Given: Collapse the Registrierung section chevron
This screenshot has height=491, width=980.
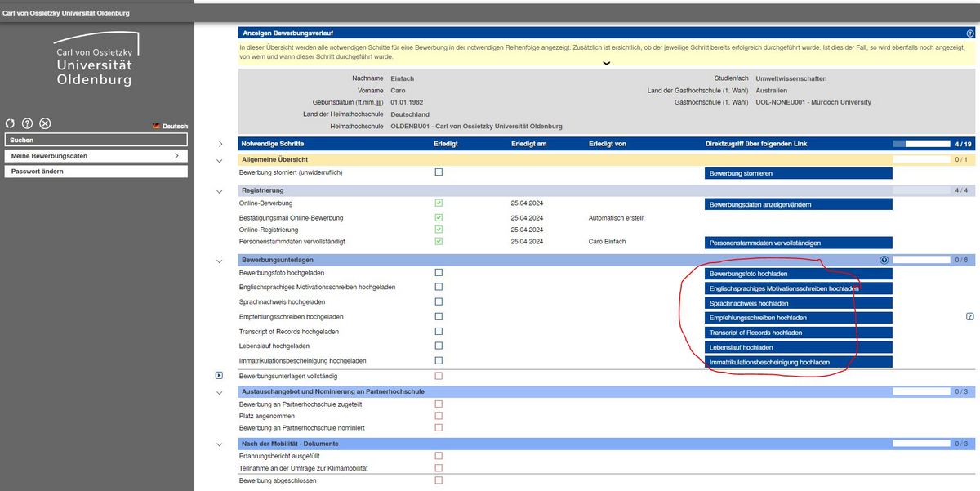Looking at the screenshot, I should click(x=219, y=191).
